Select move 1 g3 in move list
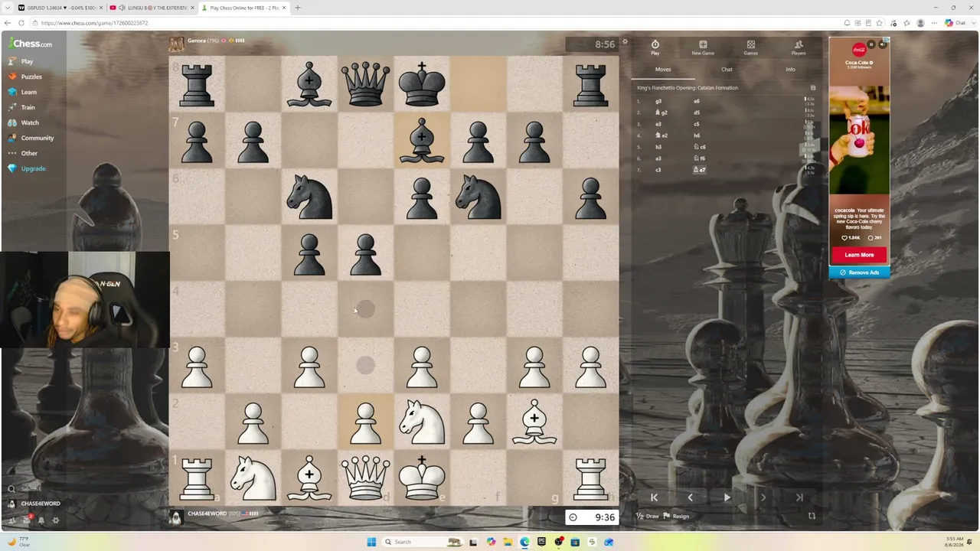980x551 pixels. pyautogui.click(x=658, y=101)
